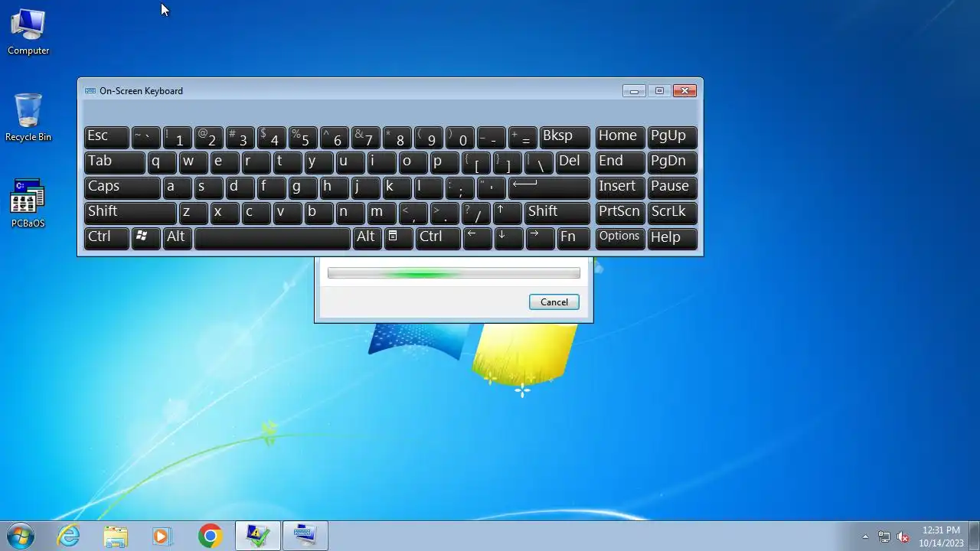
Task: Toggle the right Shift key
Action: click(x=557, y=212)
